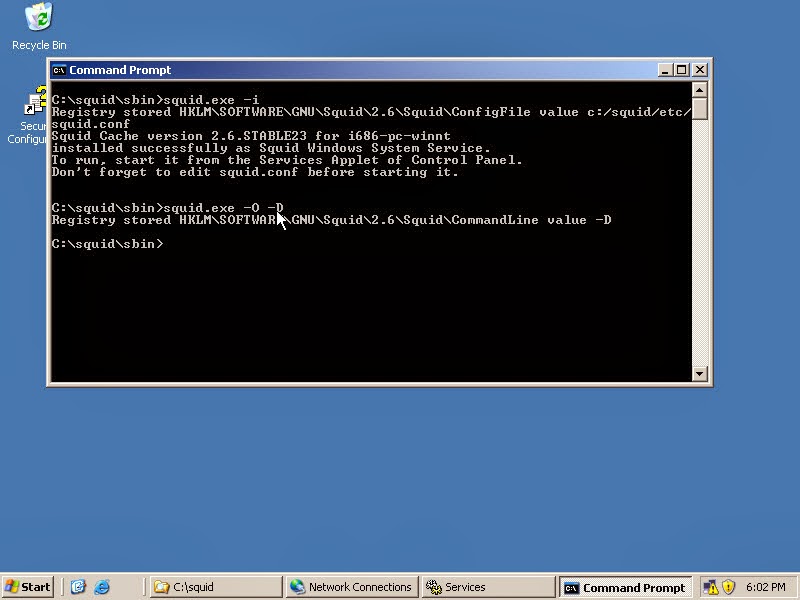Maximize the Command Prompt window
This screenshot has height=600, width=800.
tap(682, 70)
